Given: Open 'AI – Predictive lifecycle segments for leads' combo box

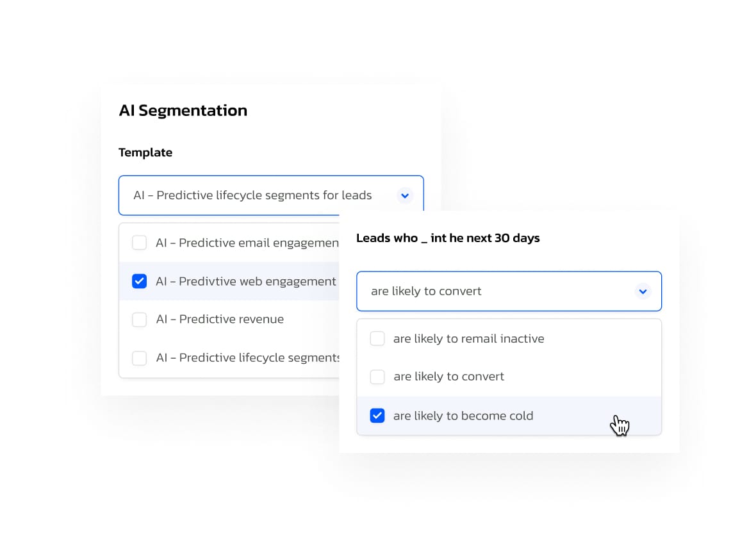Looking at the screenshot, I should (271, 195).
